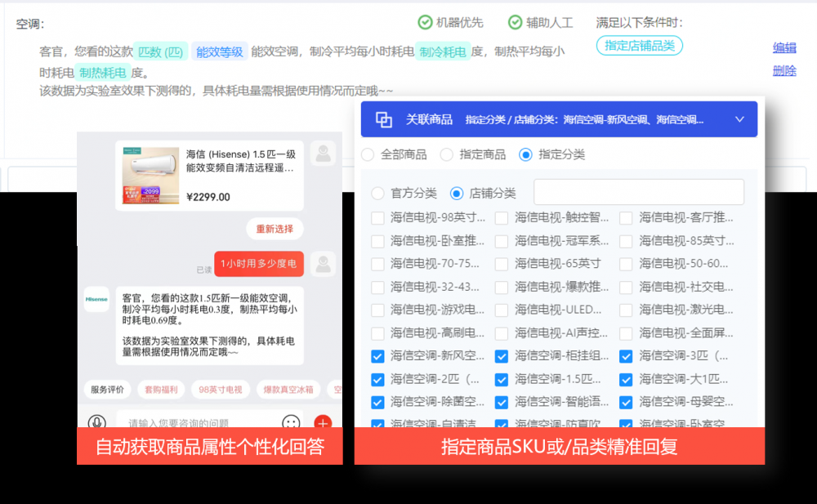Click the ¥2299.00 product price

(208, 197)
